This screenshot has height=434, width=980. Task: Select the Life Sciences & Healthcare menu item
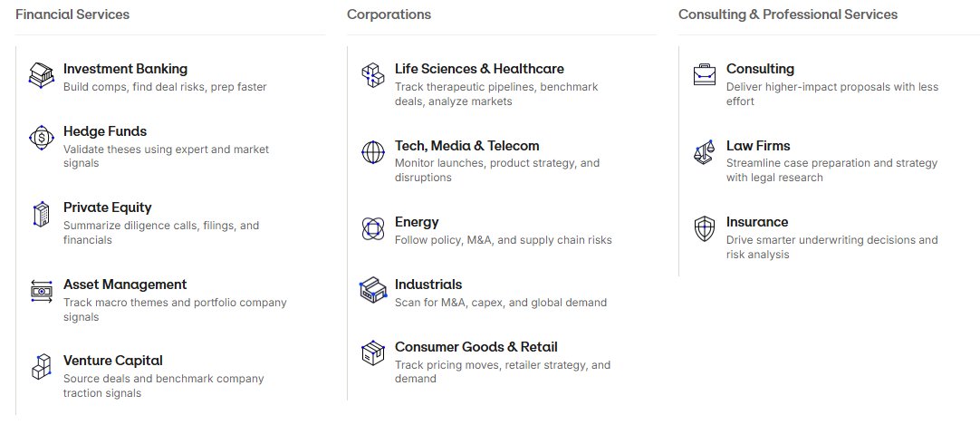coord(479,69)
